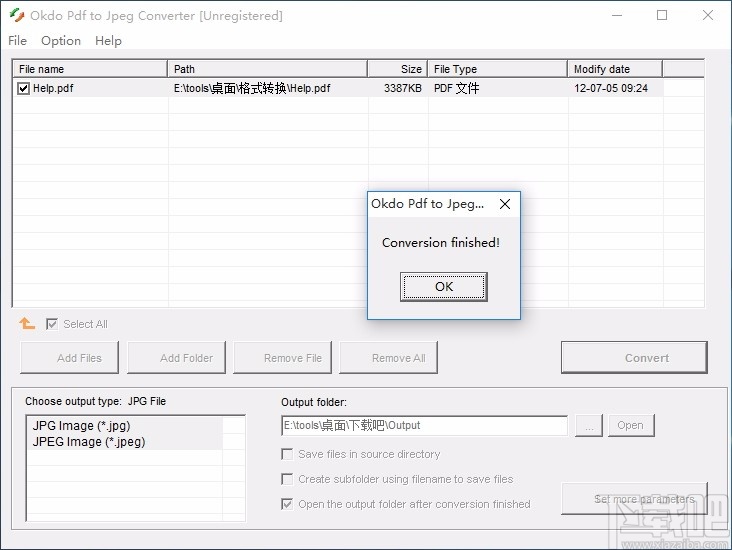Sort by File name column header
Screen dimensions: 732x550
[90, 69]
